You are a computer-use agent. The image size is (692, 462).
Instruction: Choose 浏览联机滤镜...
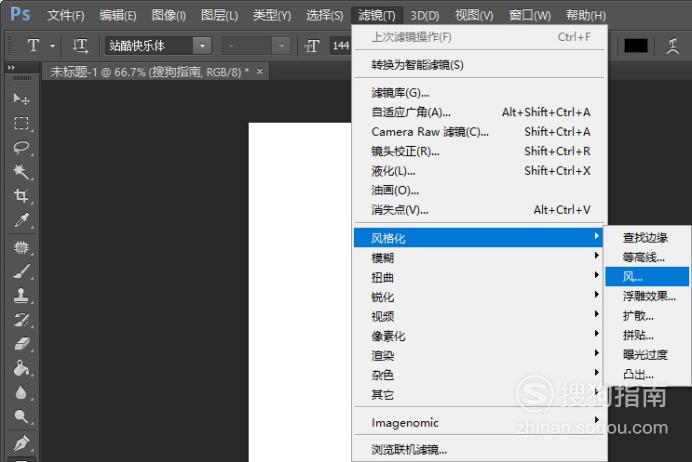click(x=480, y=449)
